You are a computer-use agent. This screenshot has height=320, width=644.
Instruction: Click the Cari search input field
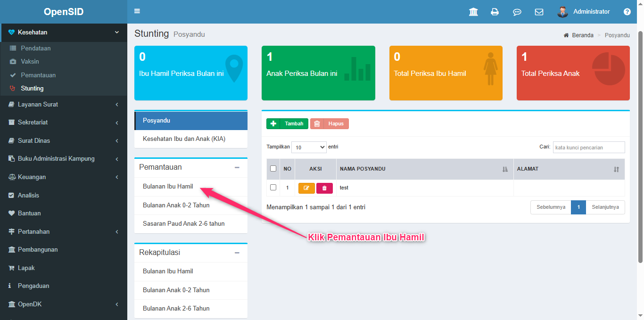pyautogui.click(x=588, y=148)
